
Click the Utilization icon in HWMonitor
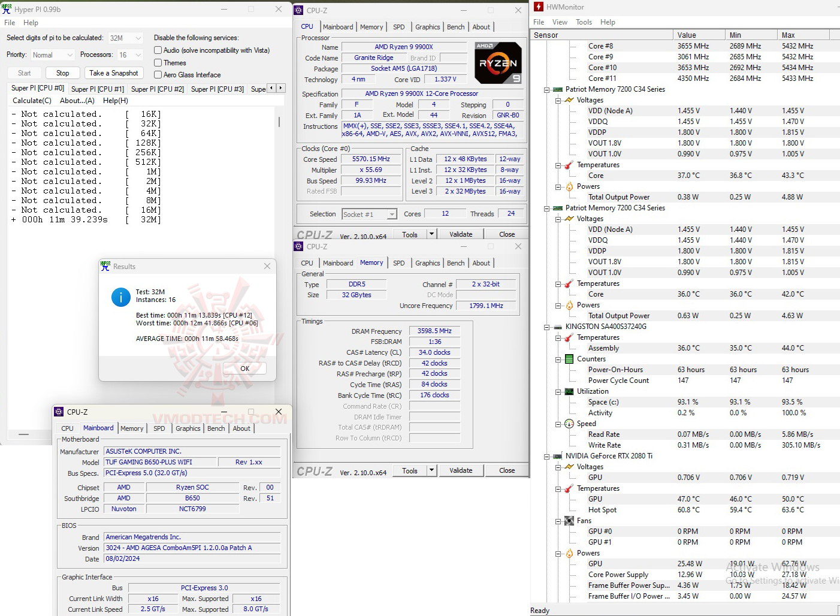[569, 391]
